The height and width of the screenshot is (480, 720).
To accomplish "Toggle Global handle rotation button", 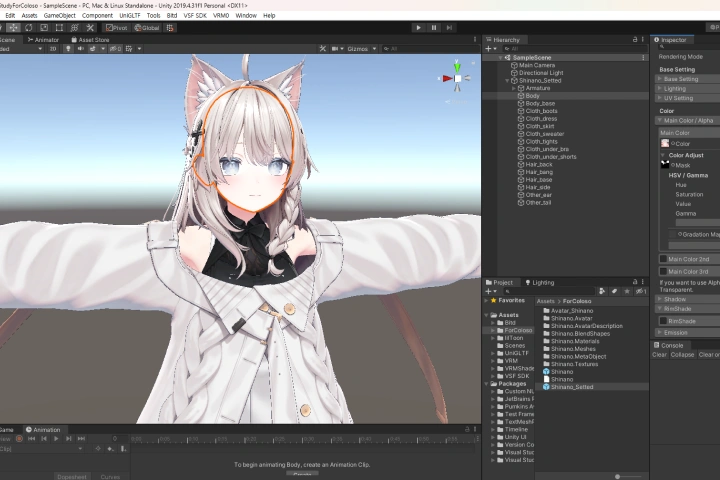I will 146,28.
